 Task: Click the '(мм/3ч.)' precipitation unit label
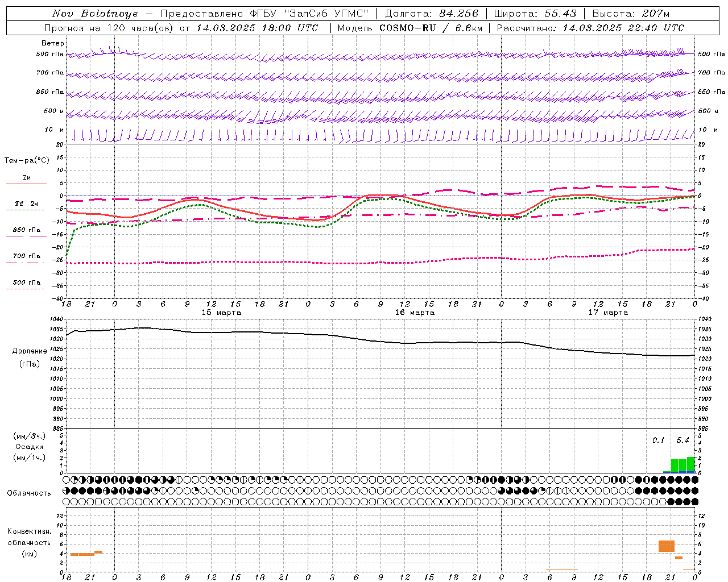30,436
